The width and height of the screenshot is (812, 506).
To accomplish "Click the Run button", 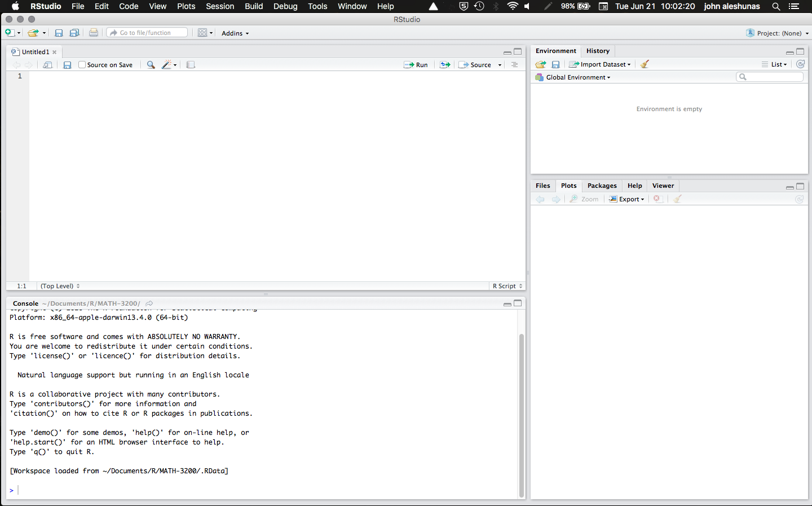I will pyautogui.click(x=416, y=64).
